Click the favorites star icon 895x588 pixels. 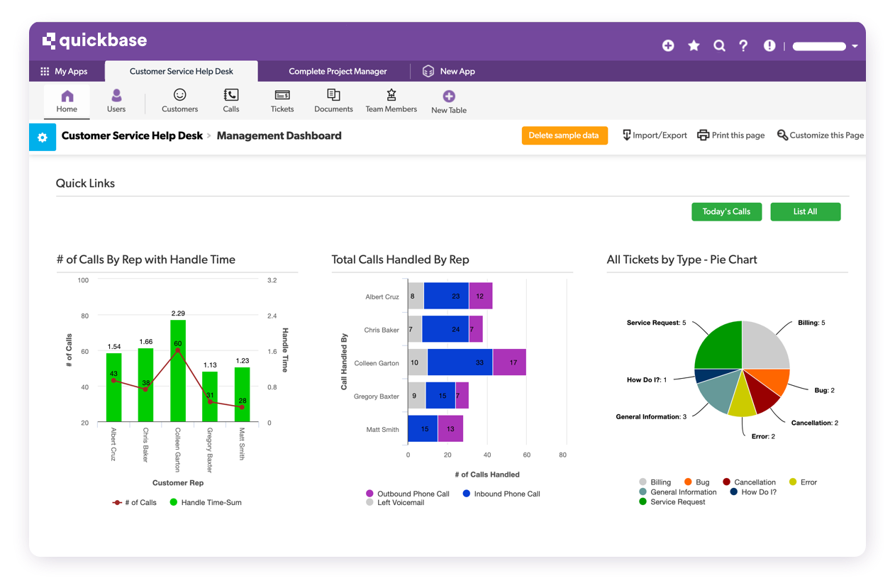[694, 45]
